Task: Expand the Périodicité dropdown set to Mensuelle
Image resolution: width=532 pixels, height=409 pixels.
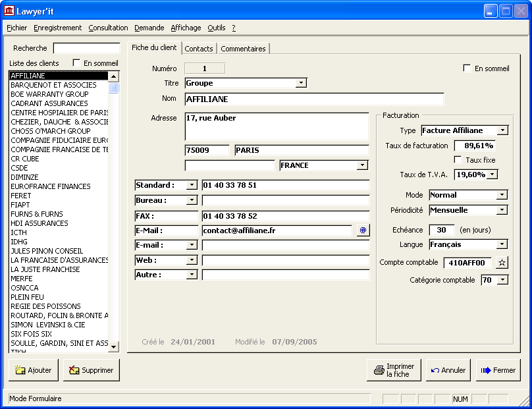Action: tap(502, 210)
